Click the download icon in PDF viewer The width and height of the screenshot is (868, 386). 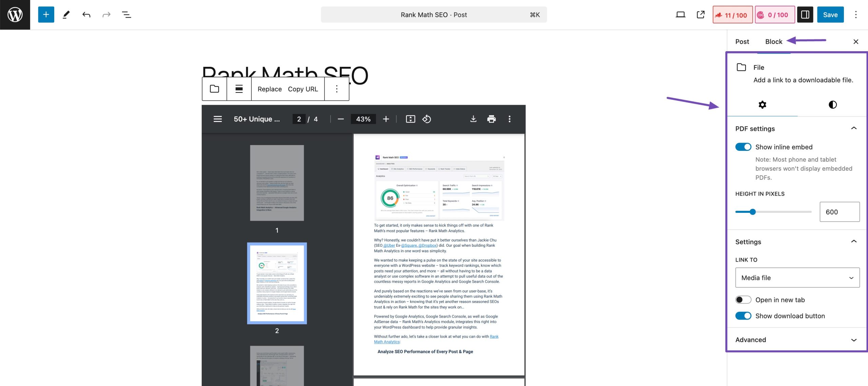coord(473,119)
